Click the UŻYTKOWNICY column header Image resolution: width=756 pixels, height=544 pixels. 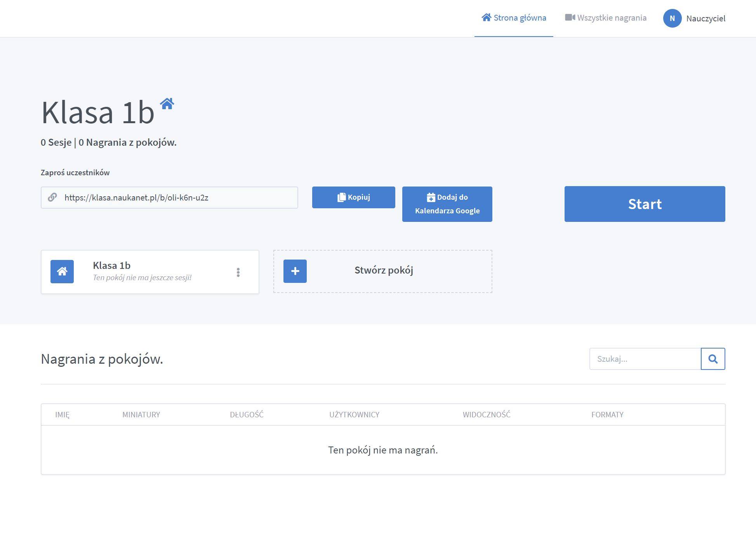point(354,415)
